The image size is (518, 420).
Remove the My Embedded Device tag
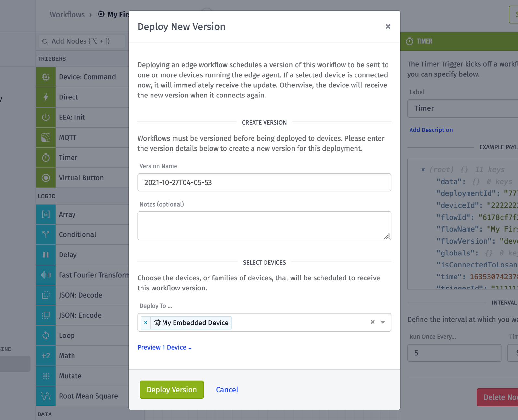click(x=146, y=323)
